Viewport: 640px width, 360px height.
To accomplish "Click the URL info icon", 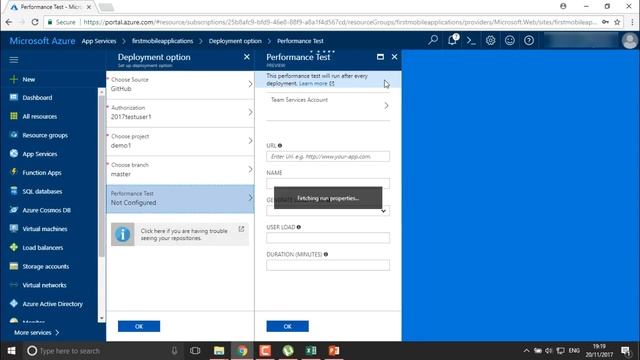I will tap(280, 146).
